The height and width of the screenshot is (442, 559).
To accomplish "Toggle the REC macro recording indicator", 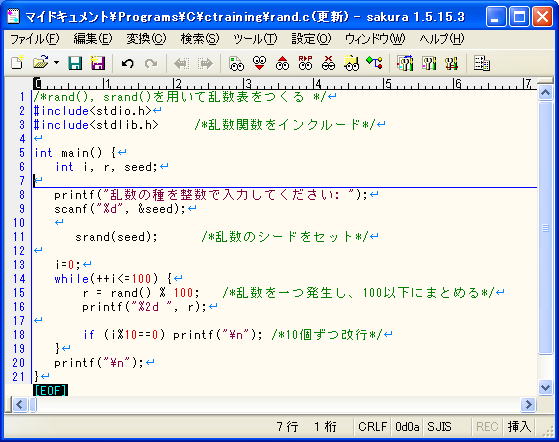I will [x=487, y=427].
